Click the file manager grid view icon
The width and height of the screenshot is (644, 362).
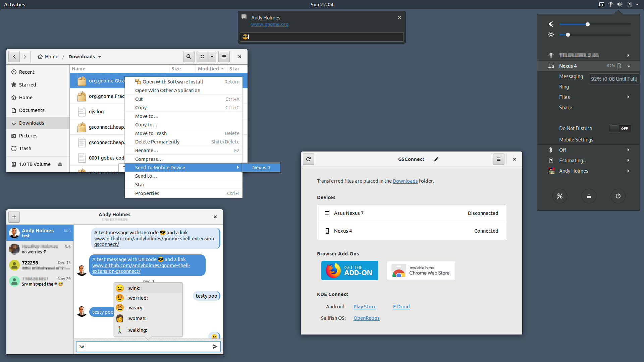pos(202,56)
